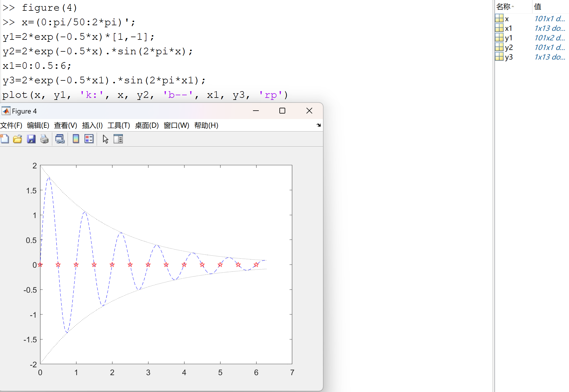Select variable x1 icon in workspace
Image resolution: width=569 pixels, height=392 pixels.
click(x=499, y=28)
